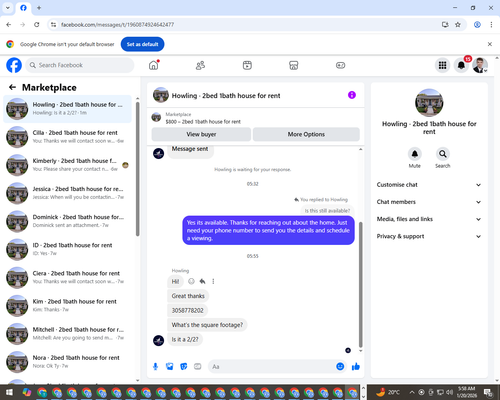Open the Ciera conversation
Viewport: 500px width, 400px height.
[x=67, y=277]
